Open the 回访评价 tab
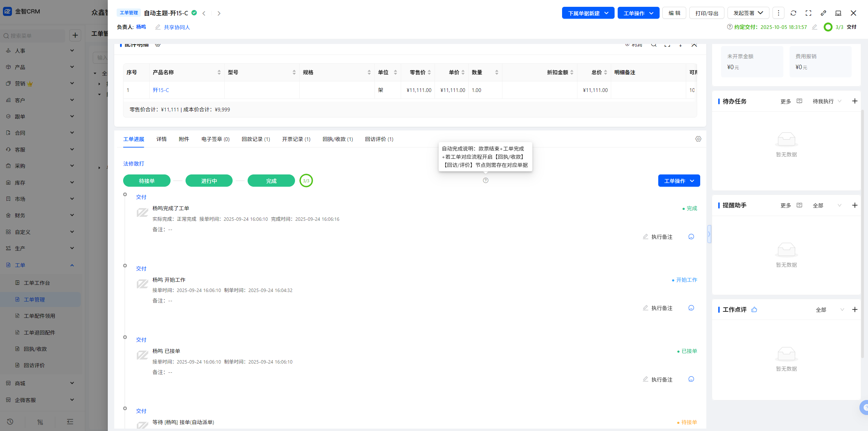868x431 pixels. point(379,139)
